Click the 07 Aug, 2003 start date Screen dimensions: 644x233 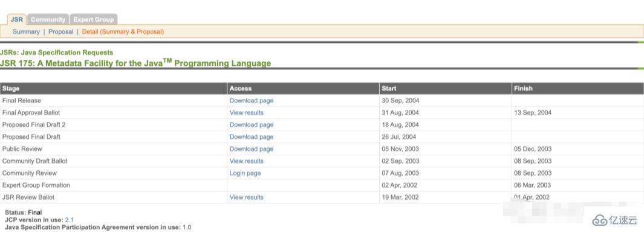(x=400, y=173)
